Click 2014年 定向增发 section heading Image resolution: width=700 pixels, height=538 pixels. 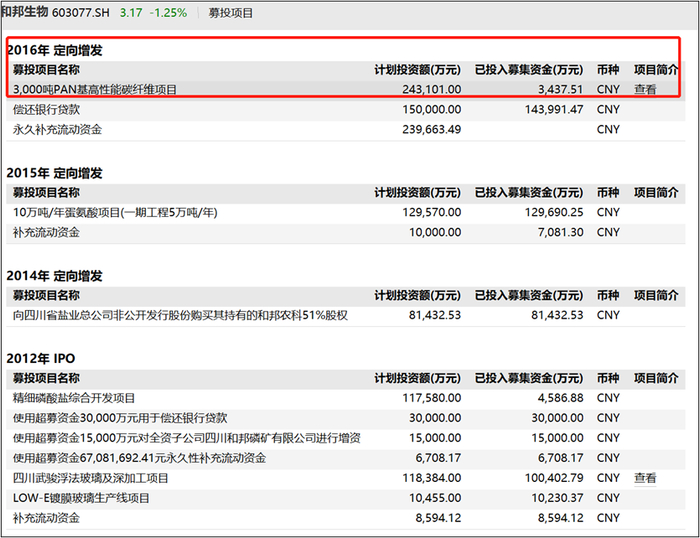tap(54, 276)
